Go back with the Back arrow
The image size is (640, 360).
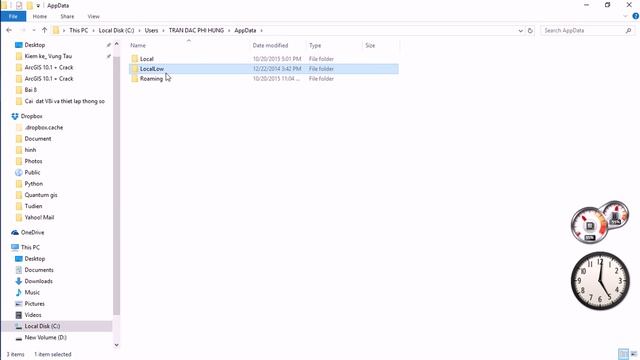[x=9, y=31]
